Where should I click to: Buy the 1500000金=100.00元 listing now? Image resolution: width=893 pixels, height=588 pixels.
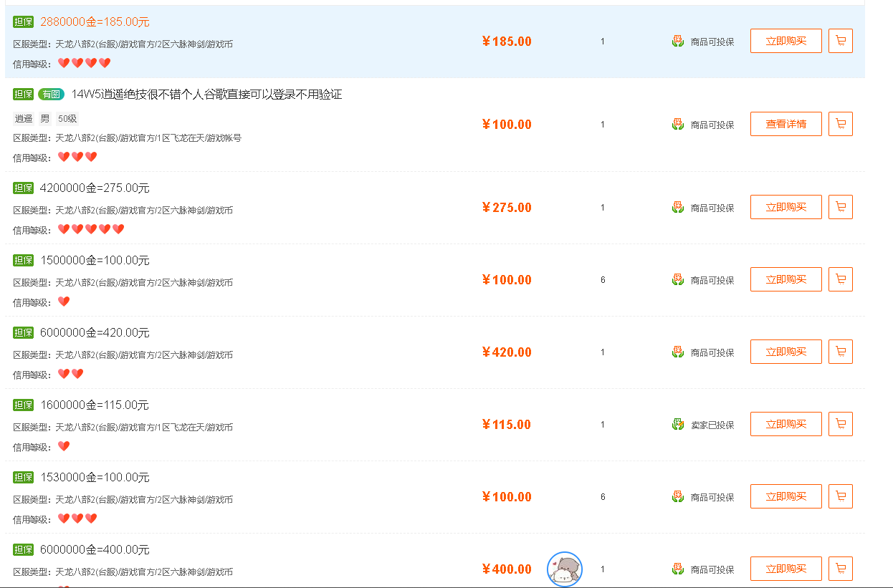(x=785, y=279)
